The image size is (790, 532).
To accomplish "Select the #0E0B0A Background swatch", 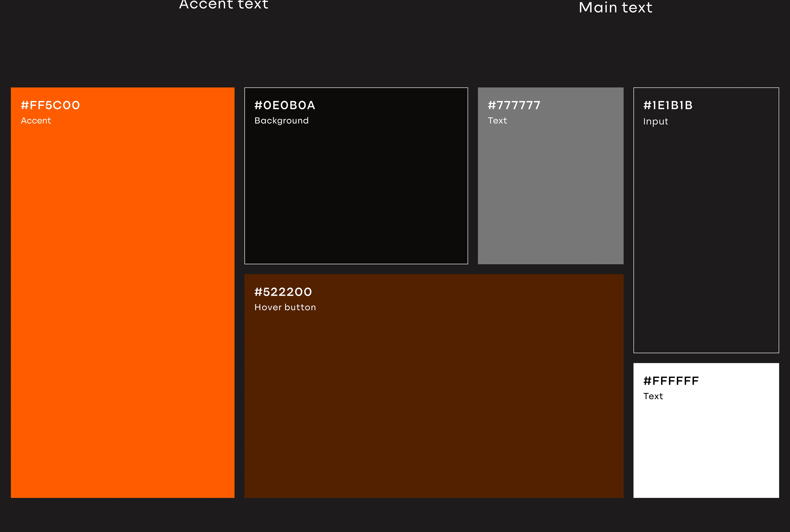I will (356, 190).
